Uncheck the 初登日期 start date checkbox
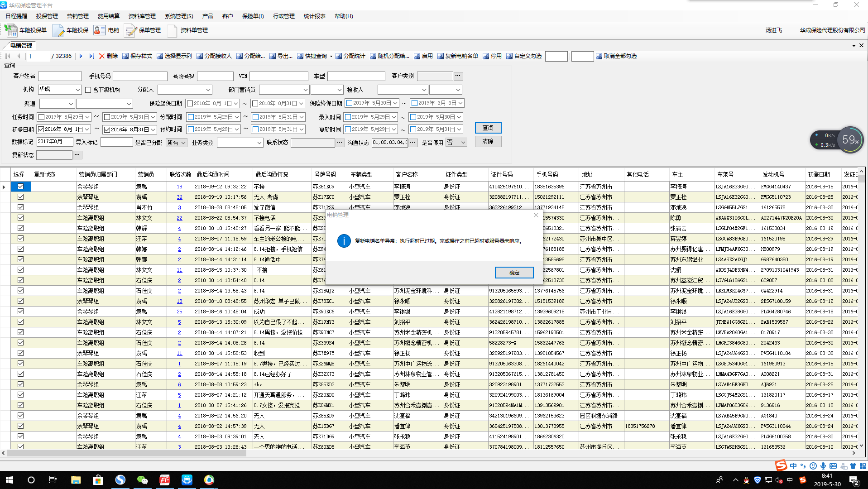868x489 pixels. pyautogui.click(x=41, y=129)
